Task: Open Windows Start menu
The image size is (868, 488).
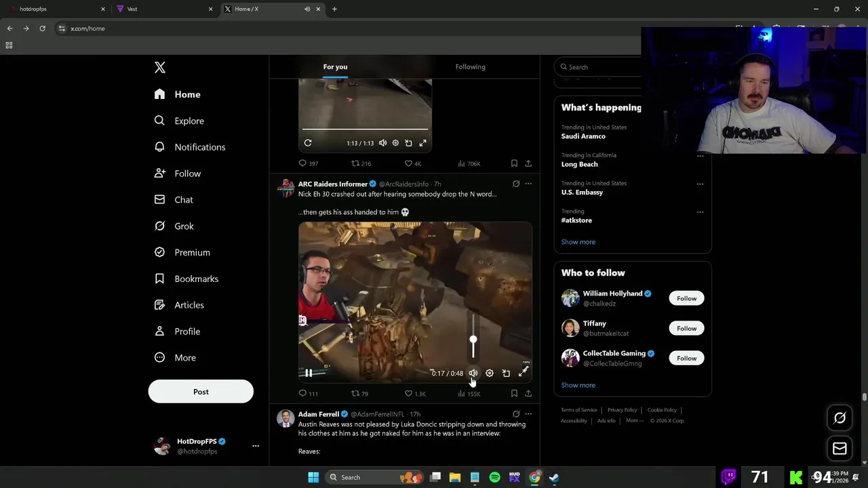Action: (313, 477)
